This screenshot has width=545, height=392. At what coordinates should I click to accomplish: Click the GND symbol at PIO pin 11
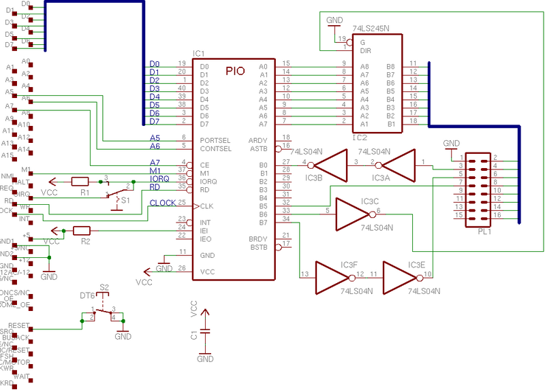(164, 265)
